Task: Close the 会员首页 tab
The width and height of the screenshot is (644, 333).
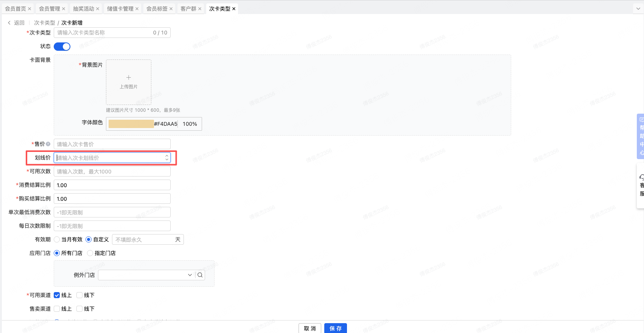Action: [30, 9]
